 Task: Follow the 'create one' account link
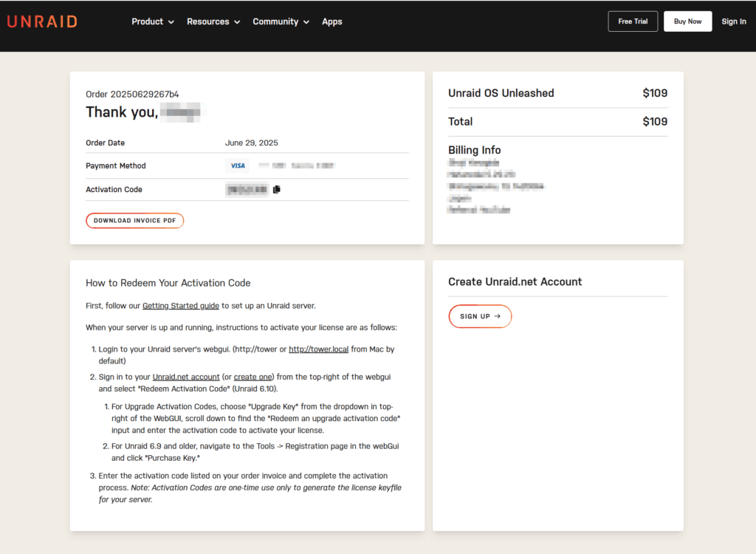tap(253, 377)
